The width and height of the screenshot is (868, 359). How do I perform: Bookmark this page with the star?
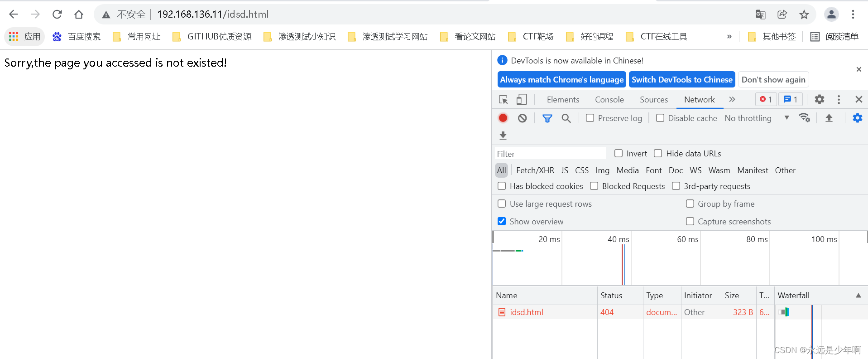click(x=804, y=15)
